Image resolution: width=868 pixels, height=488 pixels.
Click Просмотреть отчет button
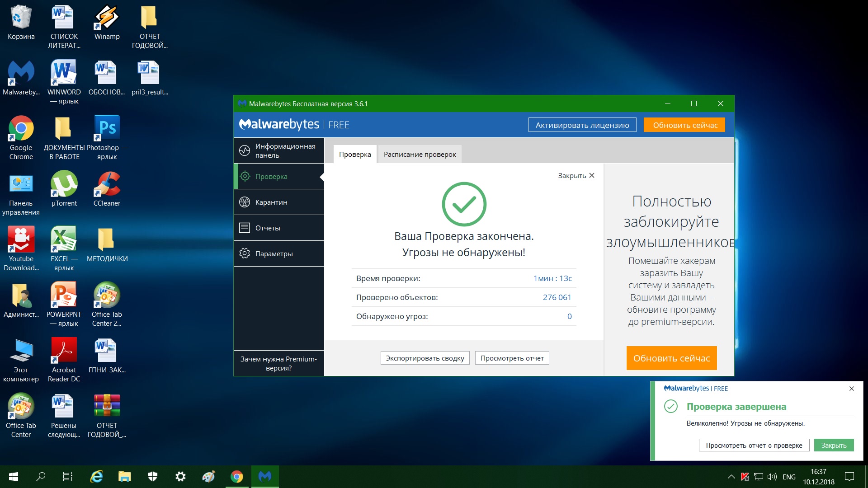512,358
